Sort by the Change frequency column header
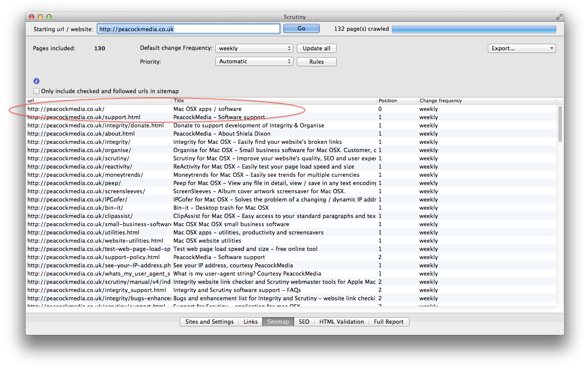 [x=487, y=101]
